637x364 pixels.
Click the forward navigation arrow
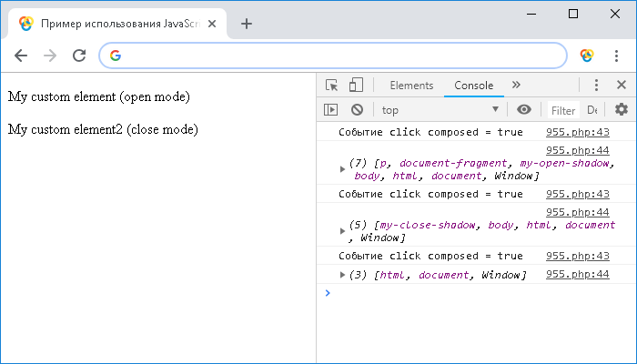click(x=50, y=56)
